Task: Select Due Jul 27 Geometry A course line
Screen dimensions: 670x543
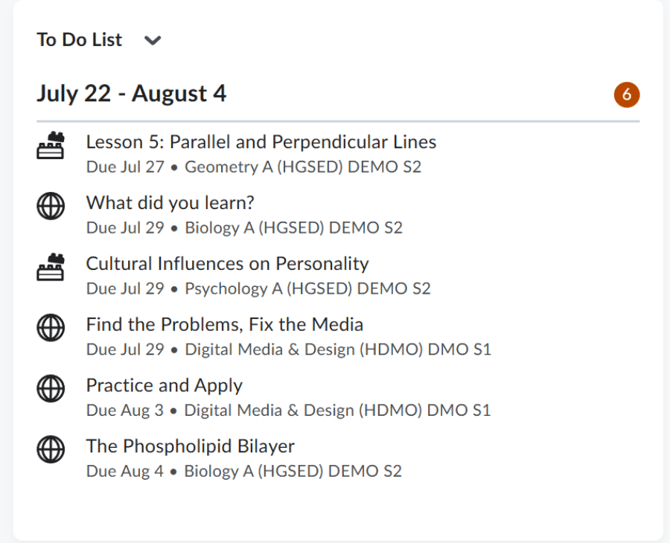Action: pyautogui.click(x=254, y=167)
